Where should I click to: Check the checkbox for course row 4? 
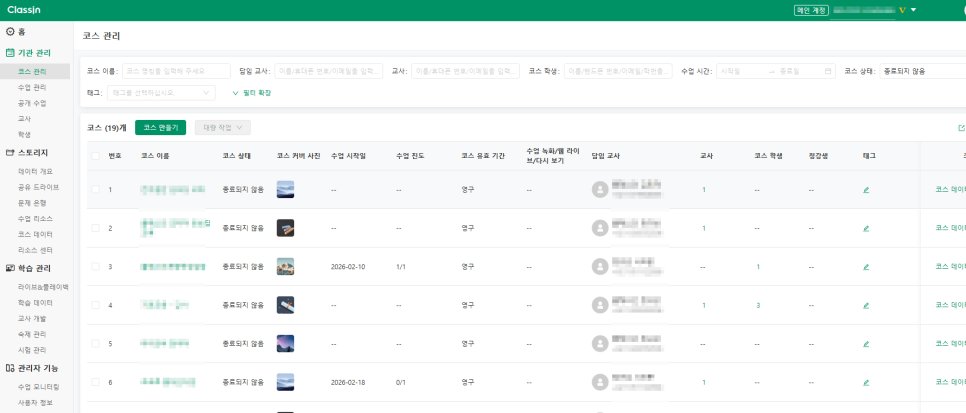click(95, 305)
